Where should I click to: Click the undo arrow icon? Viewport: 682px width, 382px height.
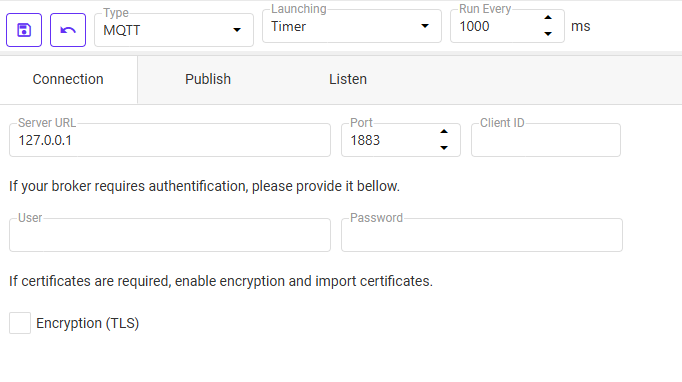pos(68,30)
